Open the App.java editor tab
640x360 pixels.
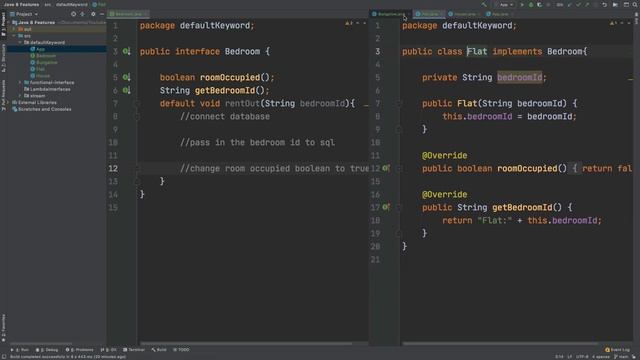tap(500, 14)
